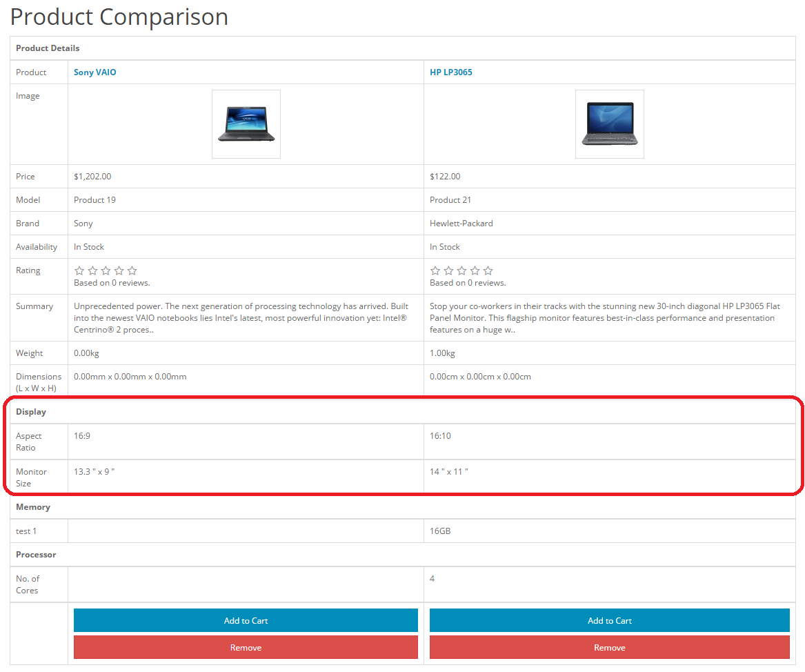Click the Sony VAIO rating stars
The image size is (805, 672).
[106, 270]
